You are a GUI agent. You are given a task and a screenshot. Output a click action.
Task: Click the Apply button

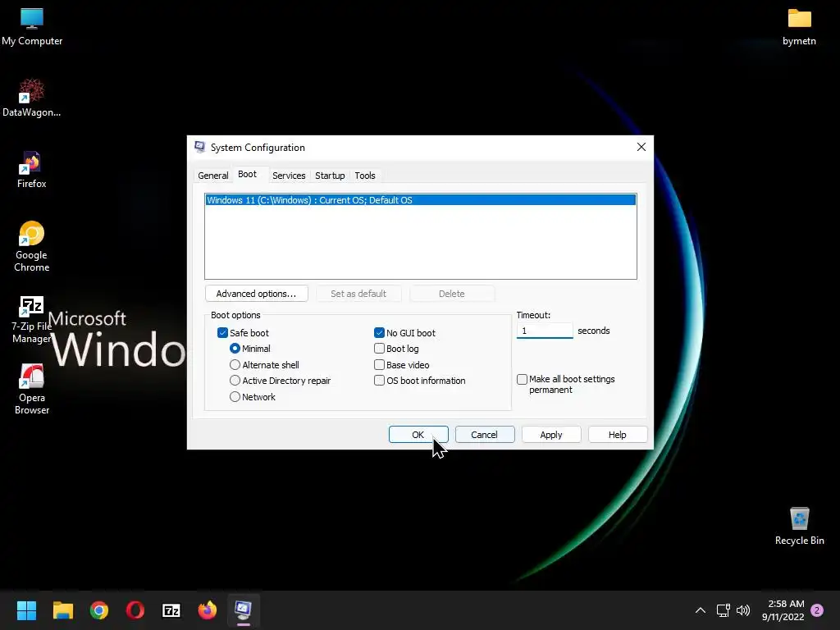[551, 435]
